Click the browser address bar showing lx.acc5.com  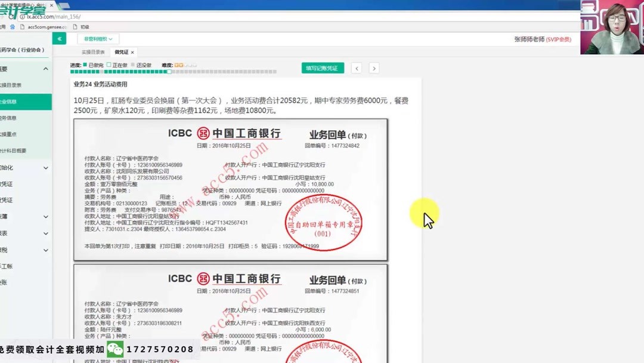click(36, 17)
